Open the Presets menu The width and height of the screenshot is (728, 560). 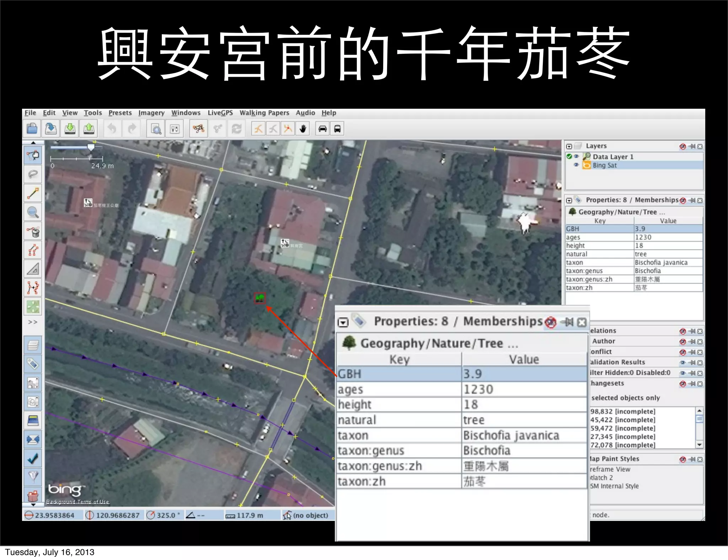[120, 113]
